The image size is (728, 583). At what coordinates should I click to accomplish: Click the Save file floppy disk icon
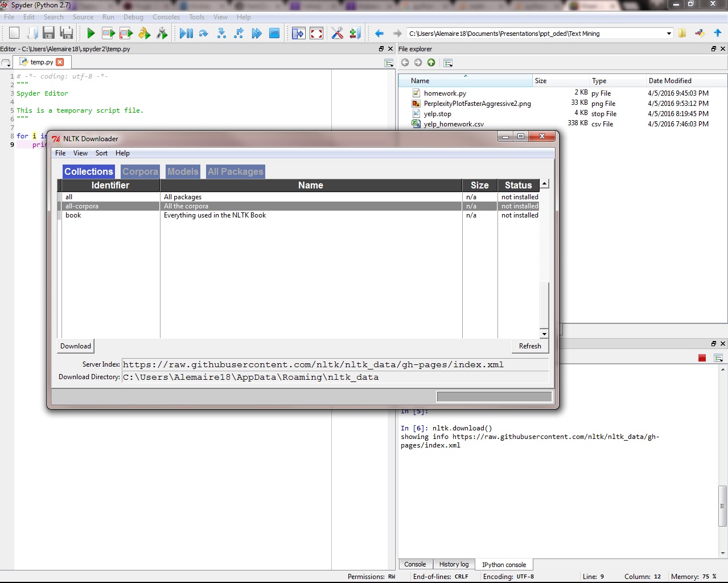48,34
